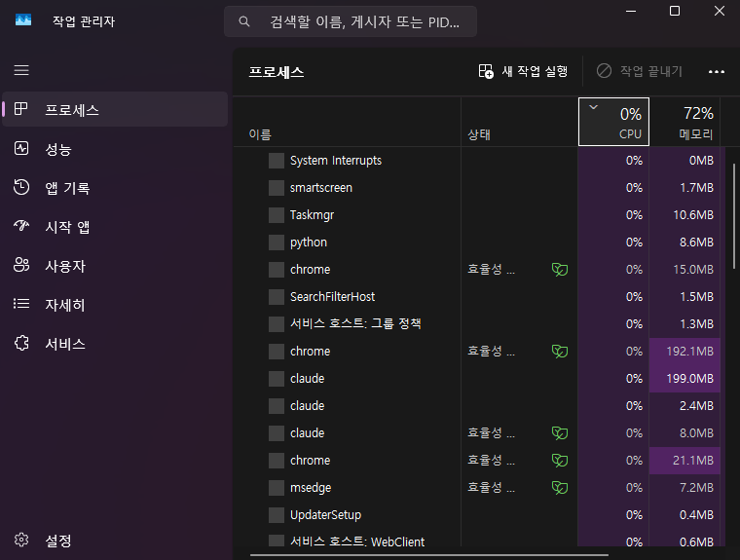Click the 10.6MB memory value for Taskmgr
Viewport: 740px width, 560px height.
pos(693,215)
